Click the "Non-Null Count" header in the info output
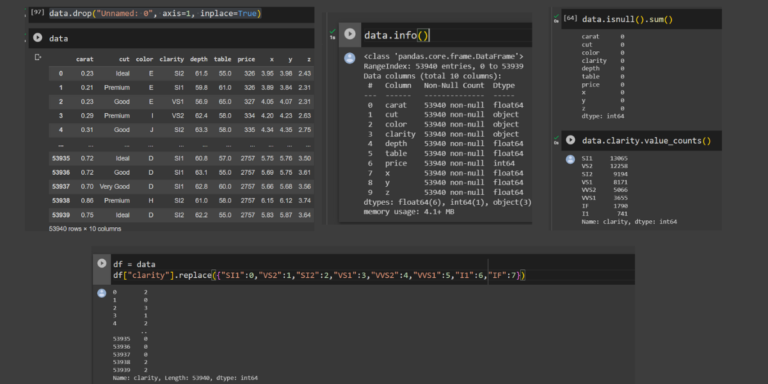This screenshot has height=384, width=768. tap(454, 85)
